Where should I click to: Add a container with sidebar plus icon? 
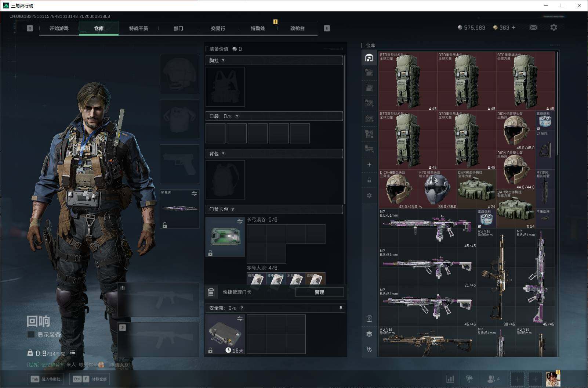369,165
